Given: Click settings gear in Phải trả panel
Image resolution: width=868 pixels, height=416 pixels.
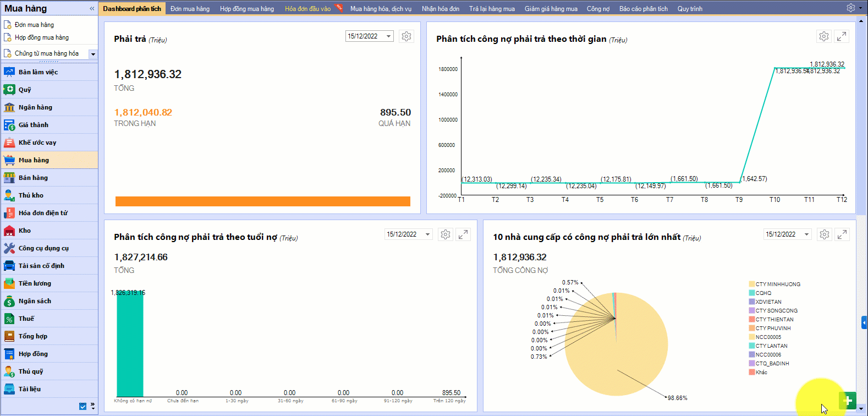Looking at the screenshot, I should click(406, 36).
